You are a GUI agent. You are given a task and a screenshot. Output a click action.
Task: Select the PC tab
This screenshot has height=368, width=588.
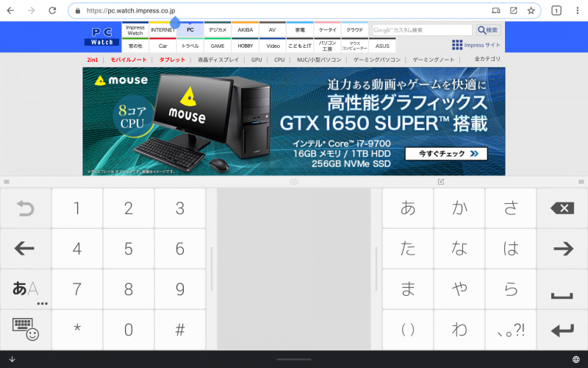(x=190, y=30)
